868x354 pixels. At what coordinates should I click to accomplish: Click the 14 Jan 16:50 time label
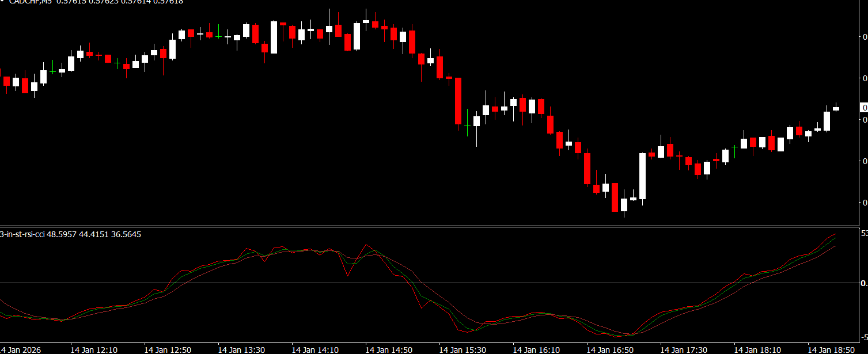[610, 349]
